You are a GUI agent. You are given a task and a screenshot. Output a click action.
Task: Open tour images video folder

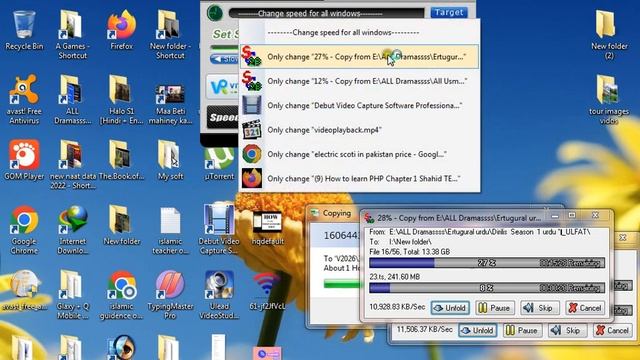609,100
